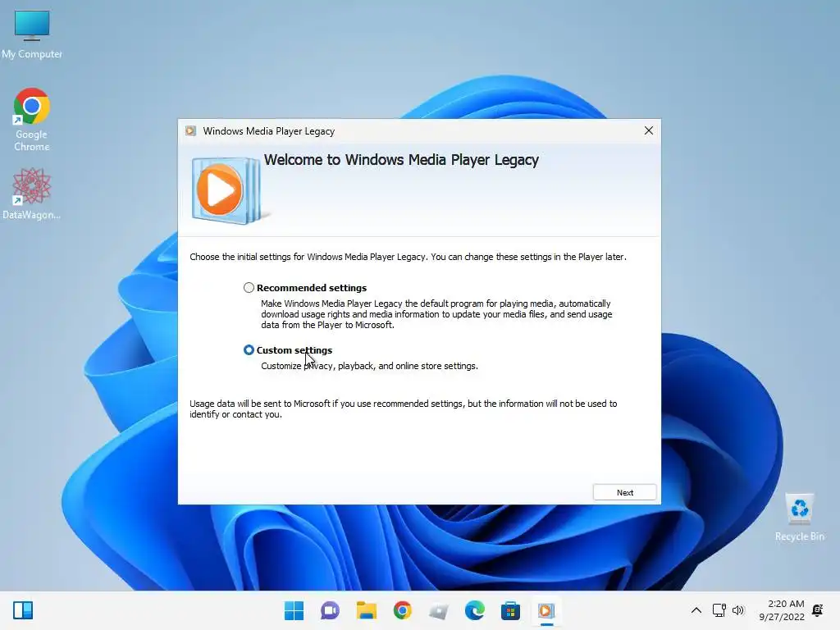Image resolution: width=840 pixels, height=630 pixels.
Task: Open File Explorer from the taskbar
Action: pos(367,610)
